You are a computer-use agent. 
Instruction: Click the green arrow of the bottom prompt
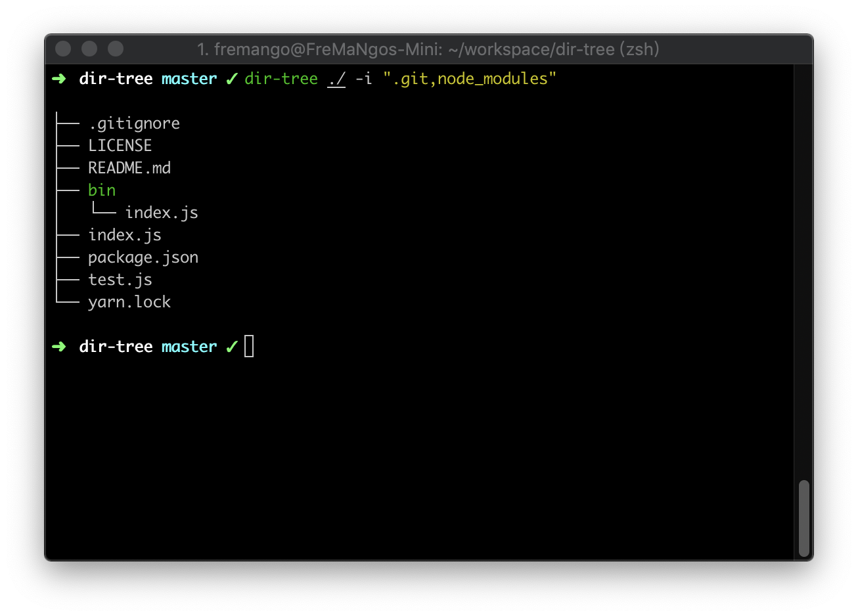coord(59,346)
